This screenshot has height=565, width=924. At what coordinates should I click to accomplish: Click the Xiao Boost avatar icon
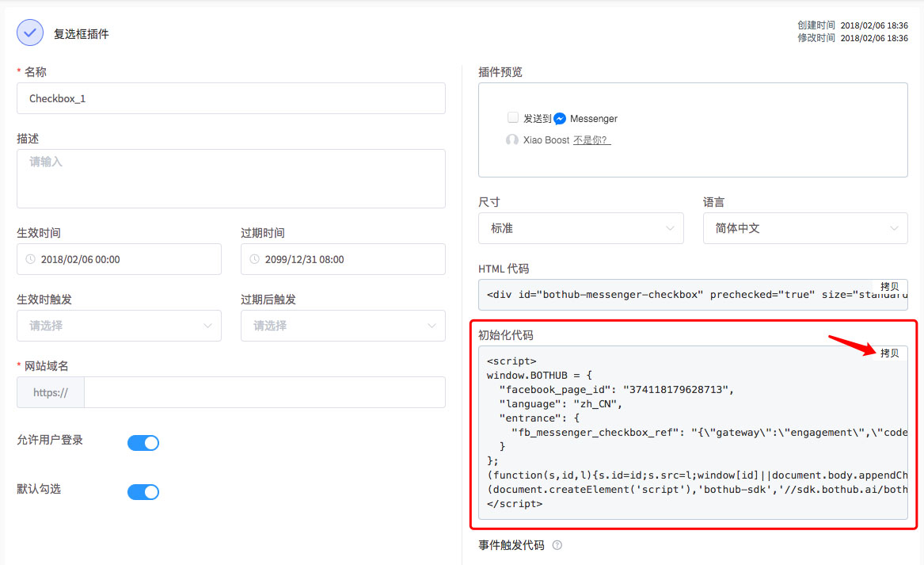point(512,139)
